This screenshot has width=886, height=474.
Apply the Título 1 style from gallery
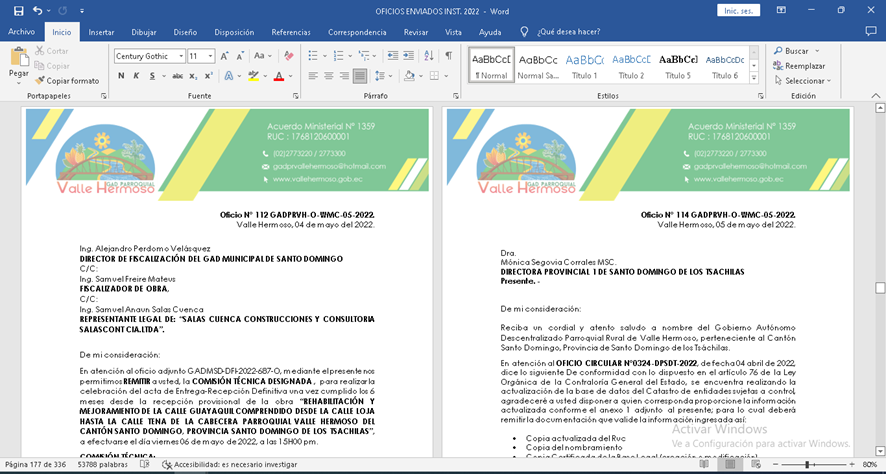[x=584, y=66]
